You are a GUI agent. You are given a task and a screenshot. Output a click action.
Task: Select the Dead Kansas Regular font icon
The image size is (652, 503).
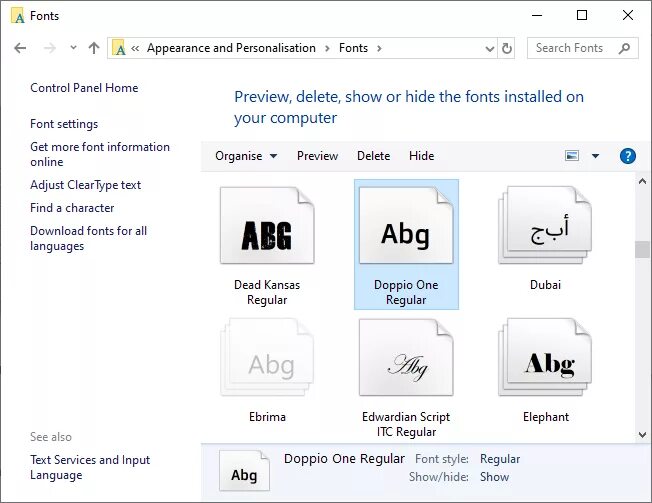267,225
